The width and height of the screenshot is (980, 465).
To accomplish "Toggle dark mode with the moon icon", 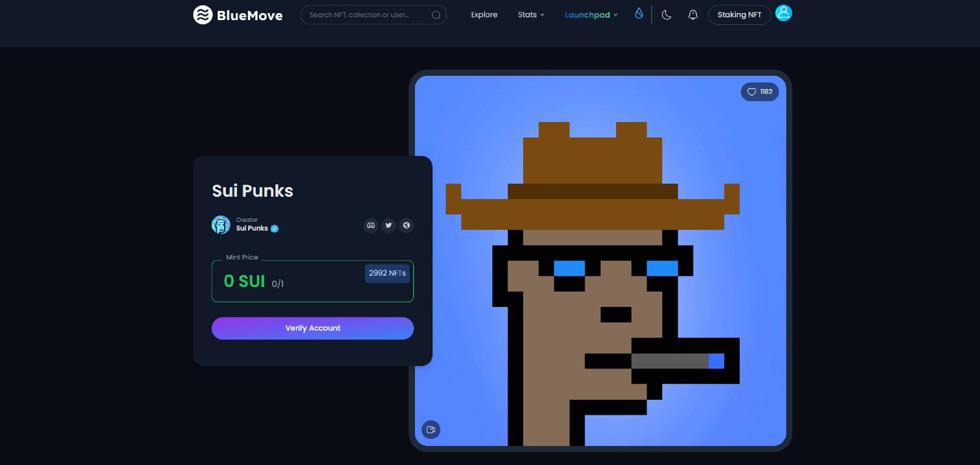I will tap(666, 15).
